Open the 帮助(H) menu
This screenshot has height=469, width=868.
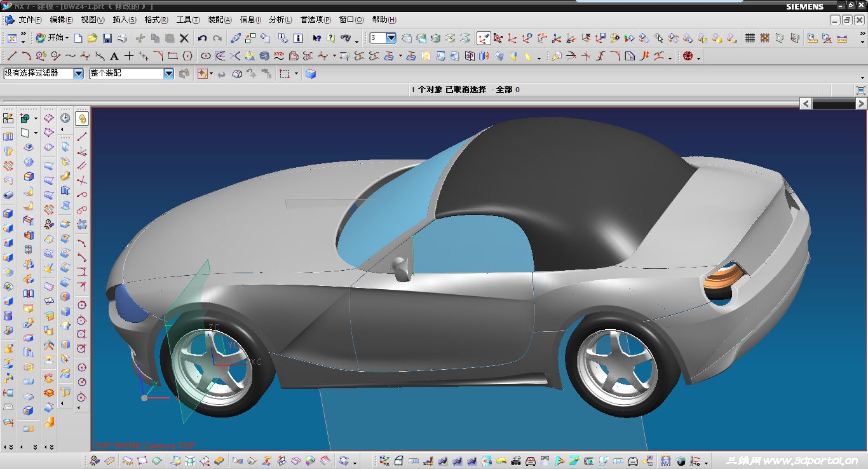384,20
